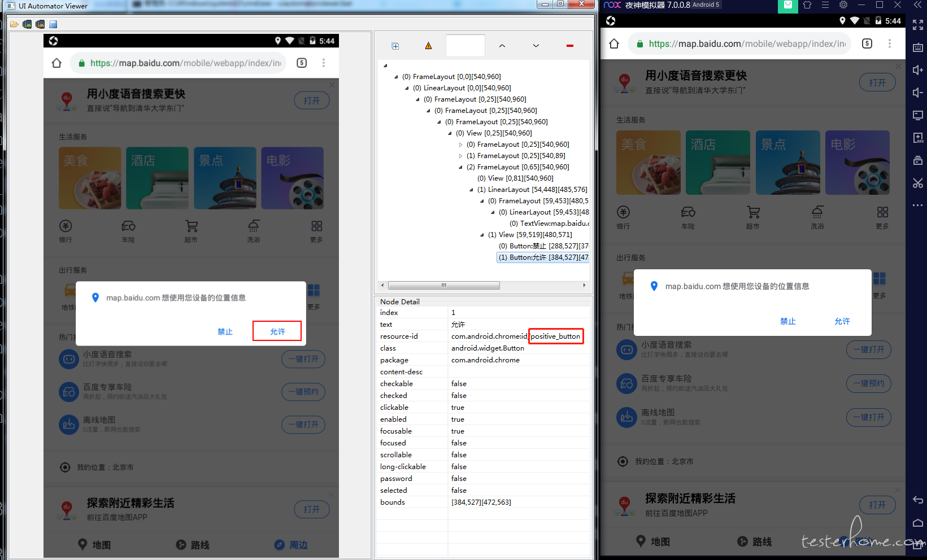Open Nox keyboard mapping icon
Image resolution: width=927 pixels, height=560 pixels.
coord(918,47)
